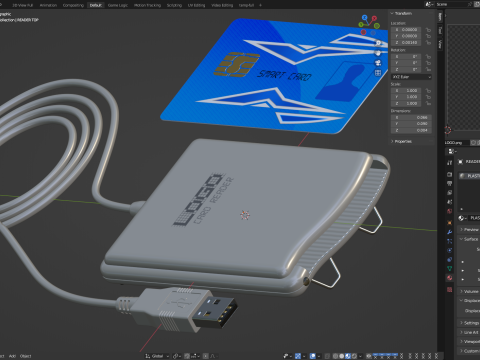Switch to the Compositing workspace tab

(73, 5)
